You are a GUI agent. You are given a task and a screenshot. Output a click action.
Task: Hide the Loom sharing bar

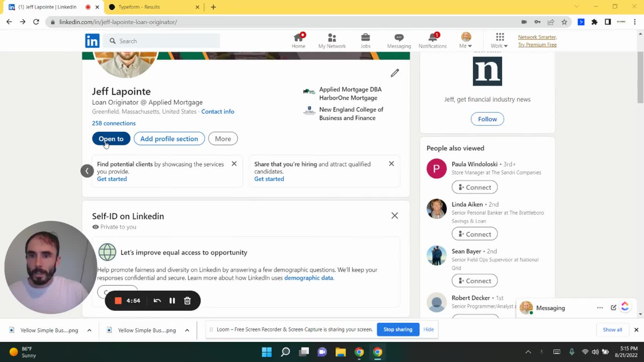click(428, 329)
